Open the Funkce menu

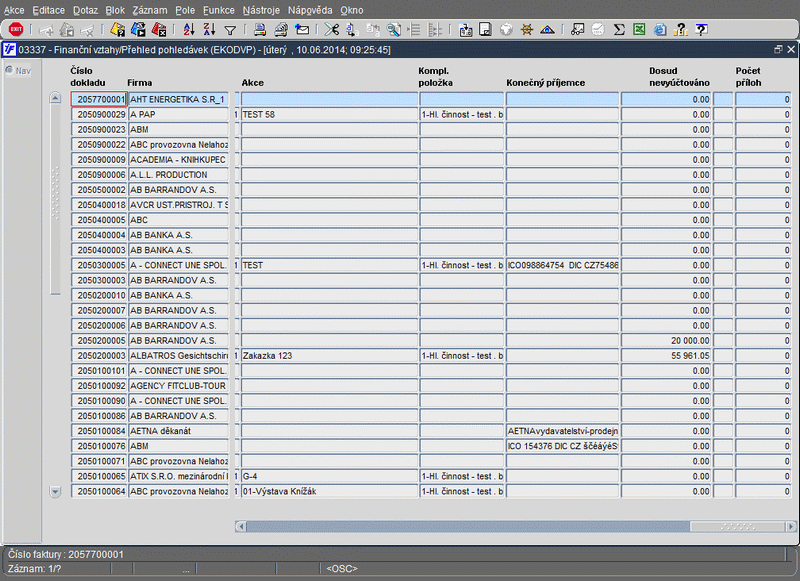pos(218,10)
